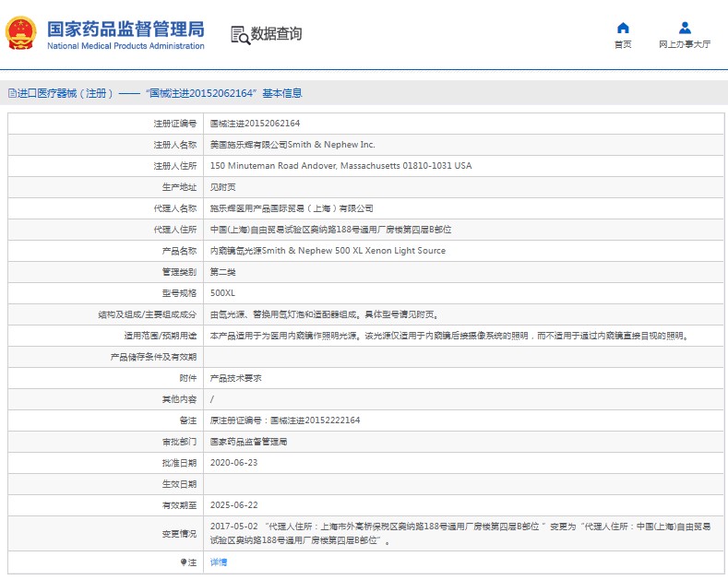728x580 pixels.
Task: Click the 注册人住所 row label
Action: pyautogui.click(x=175, y=166)
